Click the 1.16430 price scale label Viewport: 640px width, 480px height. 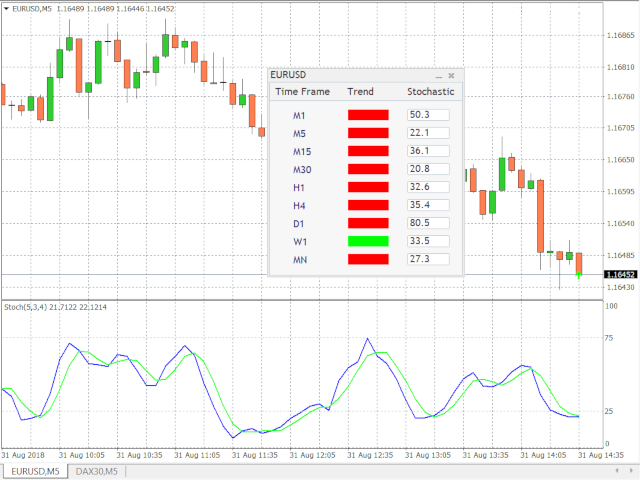click(x=621, y=287)
